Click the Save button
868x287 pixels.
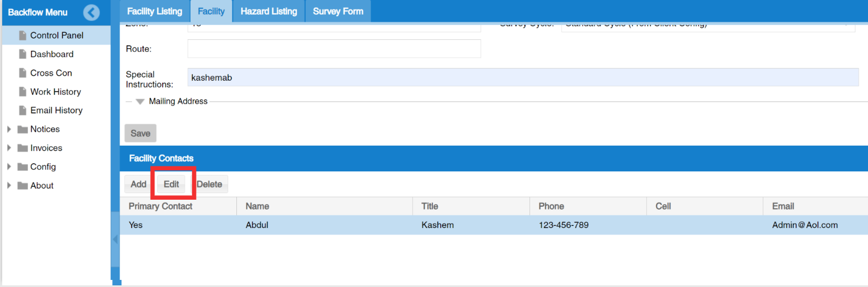pos(140,133)
